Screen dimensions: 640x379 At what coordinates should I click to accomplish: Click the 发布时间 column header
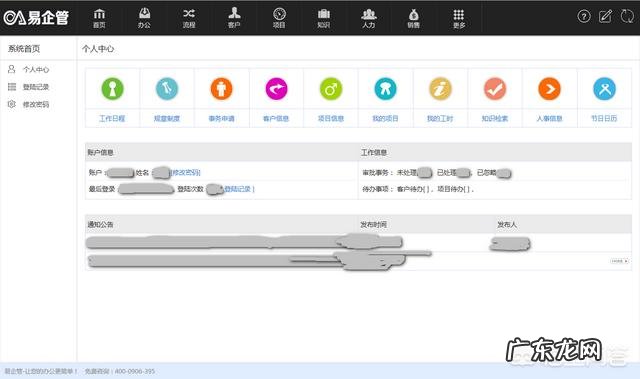(x=373, y=224)
